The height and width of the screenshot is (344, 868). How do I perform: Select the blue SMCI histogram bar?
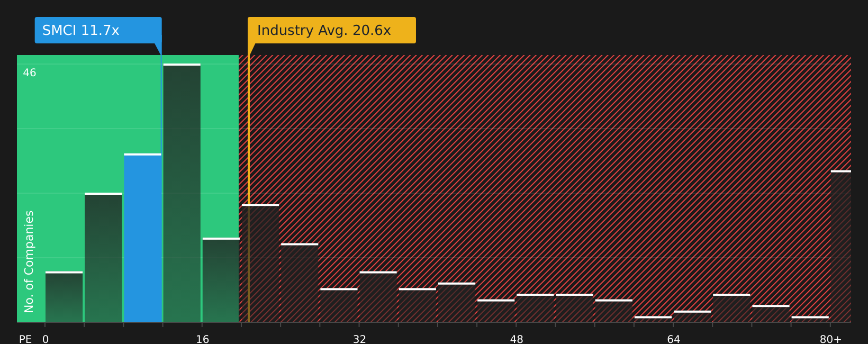[x=142, y=238]
